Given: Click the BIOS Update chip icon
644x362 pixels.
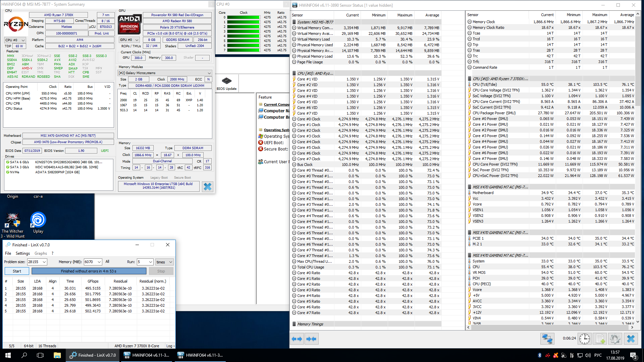Looking at the screenshot, I should (227, 81).
